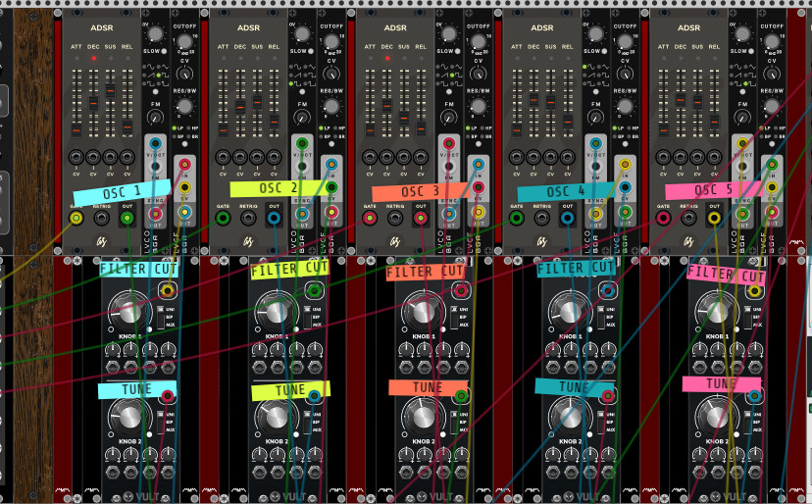Click the blue OUT jack on OSC 4 ADSR
This screenshot has width=812, height=504.
point(568,218)
